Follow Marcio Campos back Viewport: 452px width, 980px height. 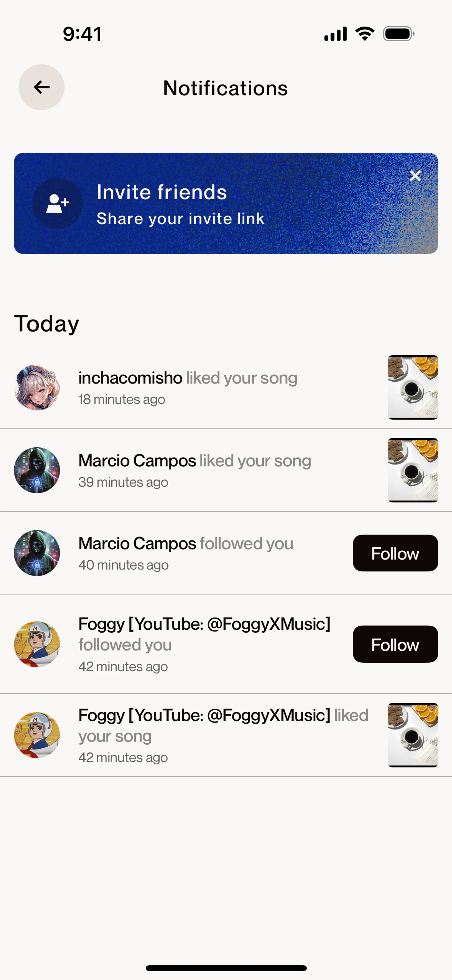[395, 553]
